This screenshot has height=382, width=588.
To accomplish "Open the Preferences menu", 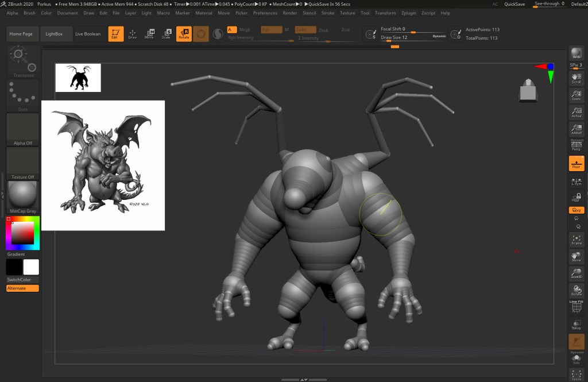I will coord(265,13).
